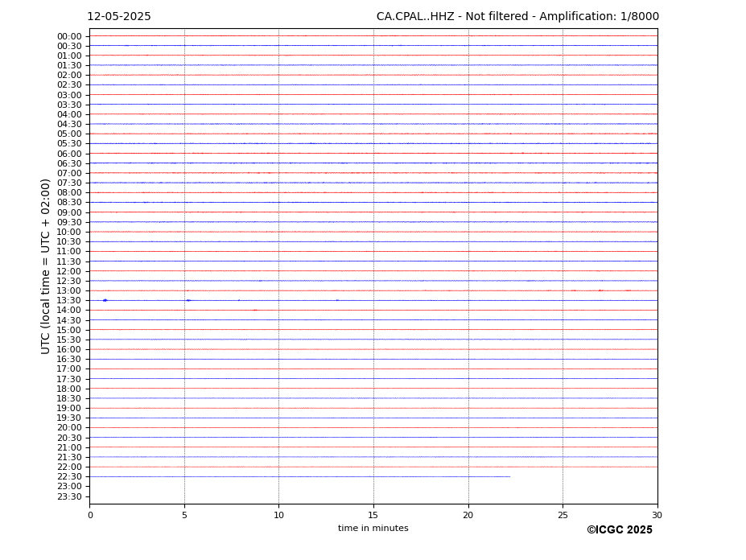
Task: Click the 21:30 time row label
Action: point(69,457)
